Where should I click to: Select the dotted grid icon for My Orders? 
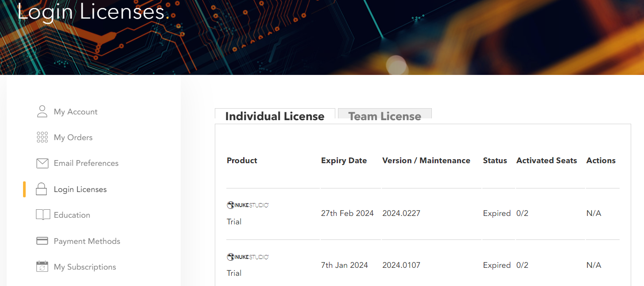tap(42, 137)
